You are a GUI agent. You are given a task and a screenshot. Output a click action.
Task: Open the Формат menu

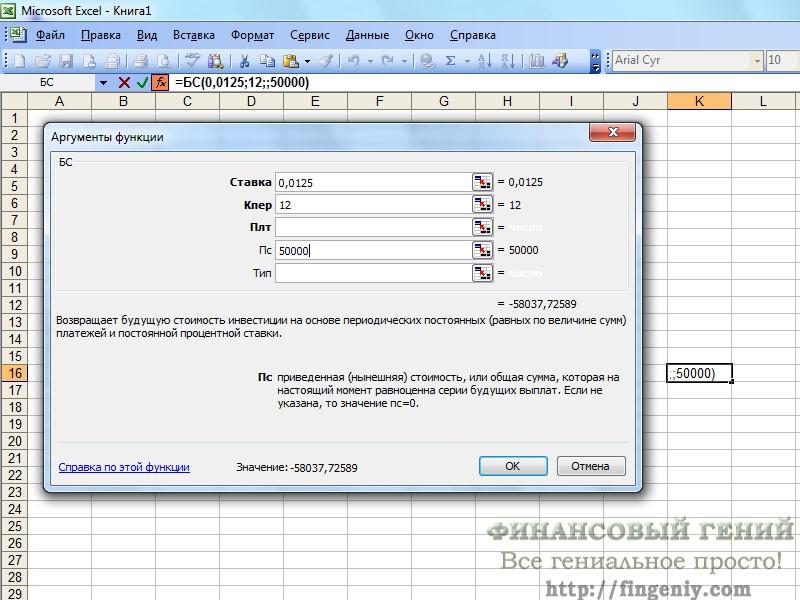pyautogui.click(x=253, y=35)
